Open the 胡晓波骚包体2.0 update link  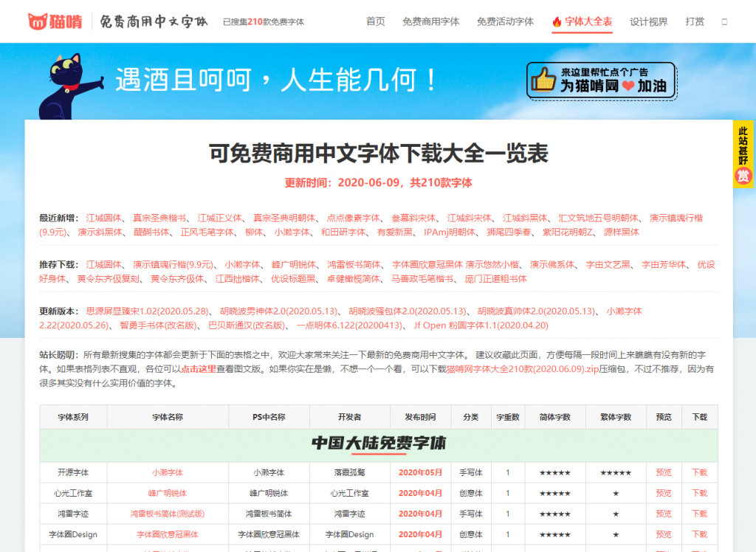coord(408,311)
